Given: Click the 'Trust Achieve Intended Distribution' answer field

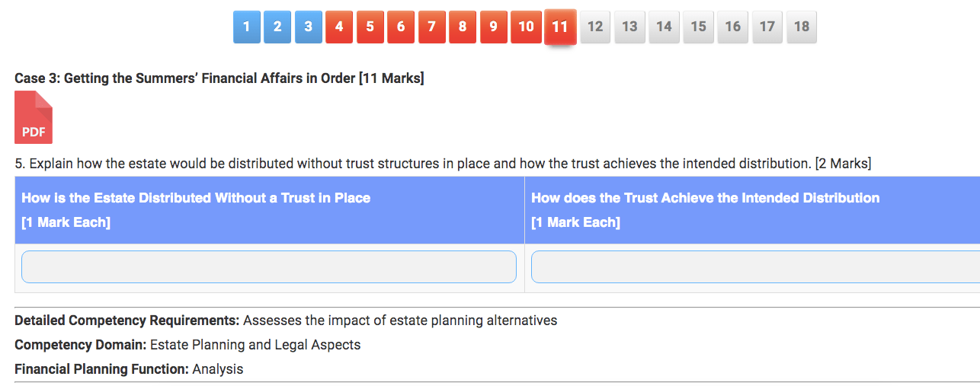Looking at the screenshot, I should click(754, 267).
